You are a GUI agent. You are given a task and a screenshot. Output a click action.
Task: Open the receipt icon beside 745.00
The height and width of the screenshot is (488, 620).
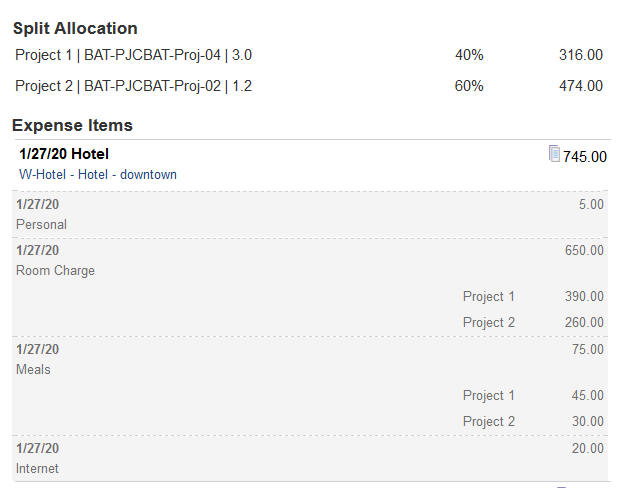[x=554, y=154]
